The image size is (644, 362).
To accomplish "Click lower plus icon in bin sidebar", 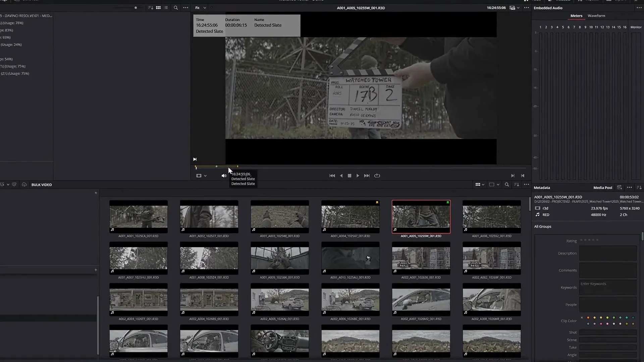I will pyautogui.click(x=96, y=270).
